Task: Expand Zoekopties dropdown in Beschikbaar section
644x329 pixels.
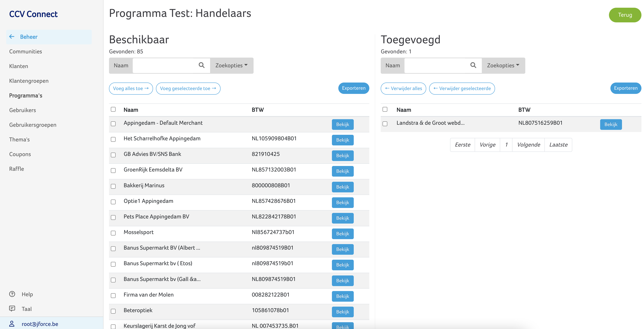Action: (232, 65)
